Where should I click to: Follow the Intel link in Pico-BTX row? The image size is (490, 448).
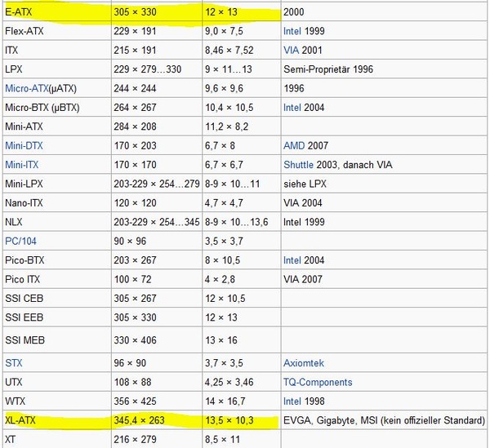(292, 260)
